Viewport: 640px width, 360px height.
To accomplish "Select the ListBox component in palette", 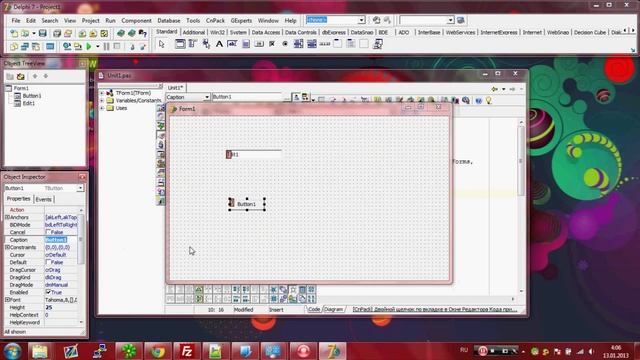I will [298, 44].
